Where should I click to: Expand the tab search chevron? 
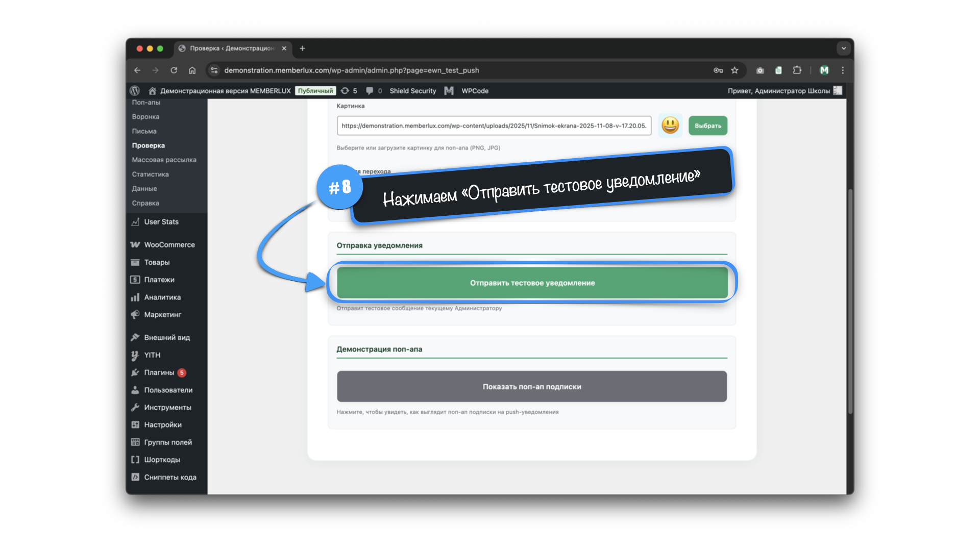pos(843,48)
